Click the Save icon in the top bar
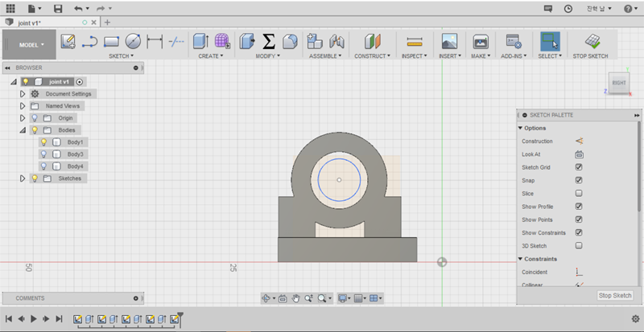Screen dimensions: 644x332 pyautogui.click(x=58, y=8)
